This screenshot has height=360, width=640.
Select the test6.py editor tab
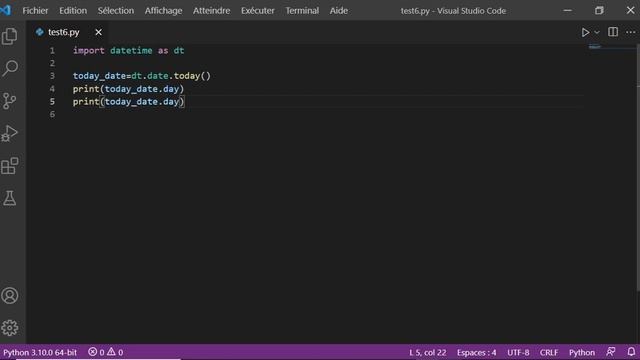click(68, 32)
